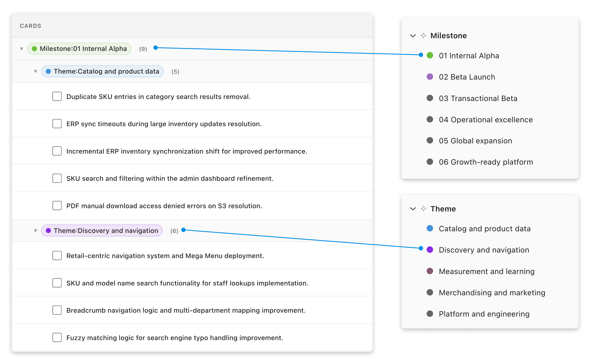Select 03 Transactional Beta milestone
The width and height of the screenshot is (590, 364).
(x=478, y=98)
